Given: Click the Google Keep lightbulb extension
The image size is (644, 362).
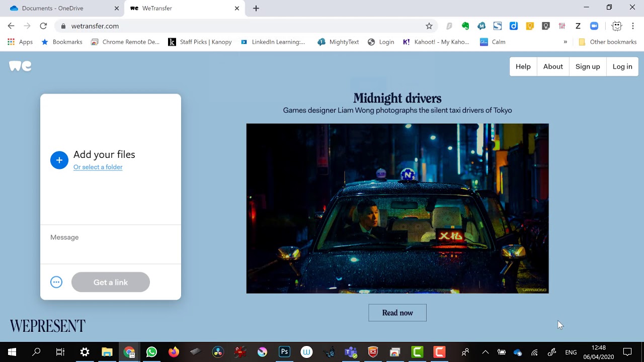Looking at the screenshot, I should [x=530, y=26].
